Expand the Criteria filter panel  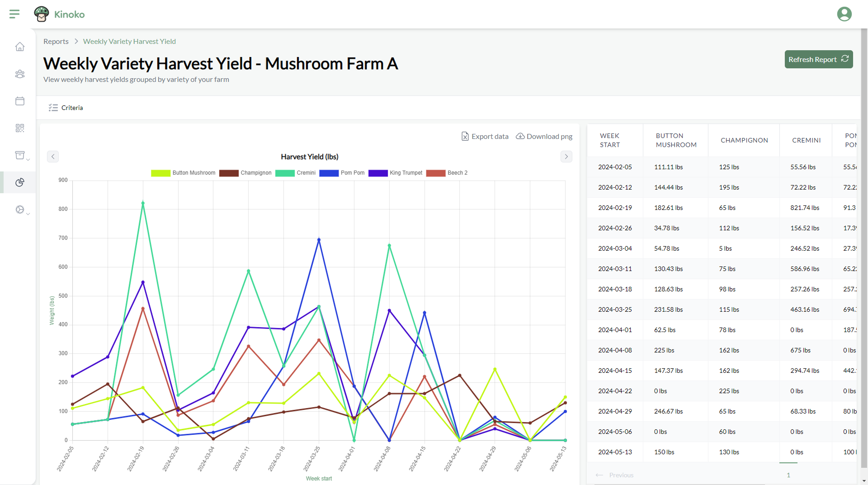(x=66, y=108)
